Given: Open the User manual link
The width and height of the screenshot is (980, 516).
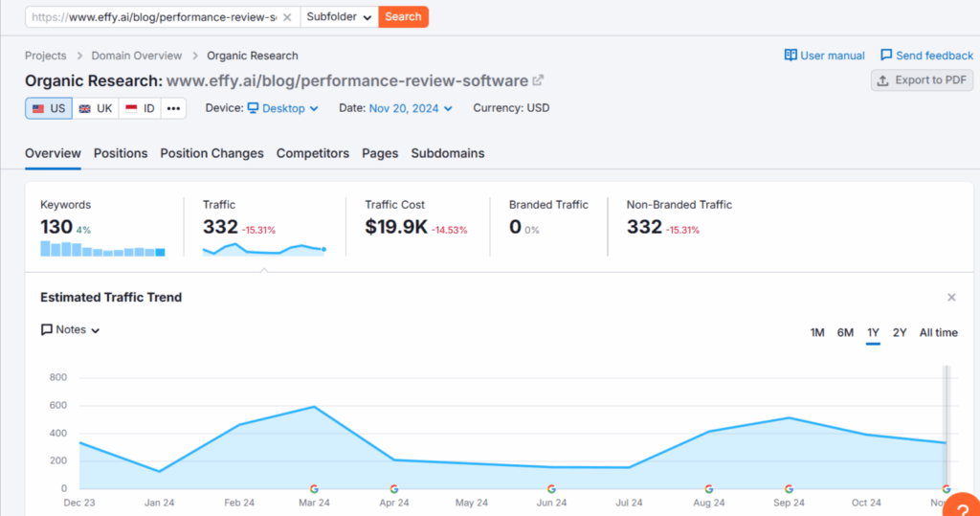Looking at the screenshot, I should [x=824, y=56].
